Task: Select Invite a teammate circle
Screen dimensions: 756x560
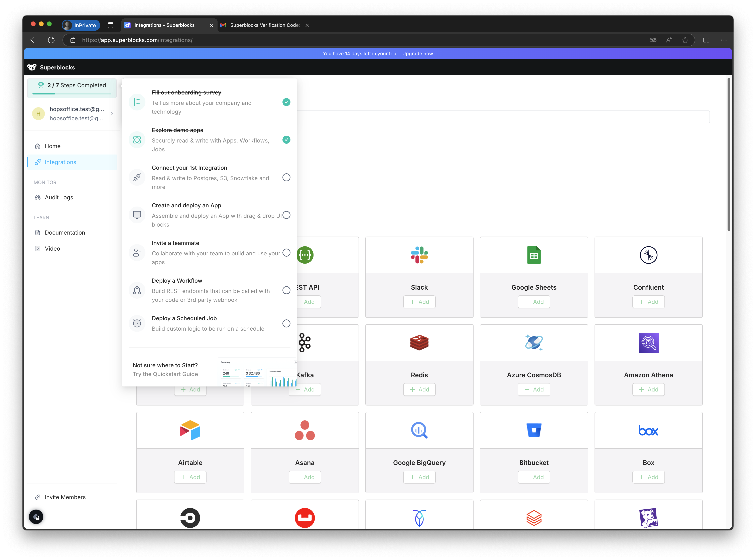Action: pos(286,253)
